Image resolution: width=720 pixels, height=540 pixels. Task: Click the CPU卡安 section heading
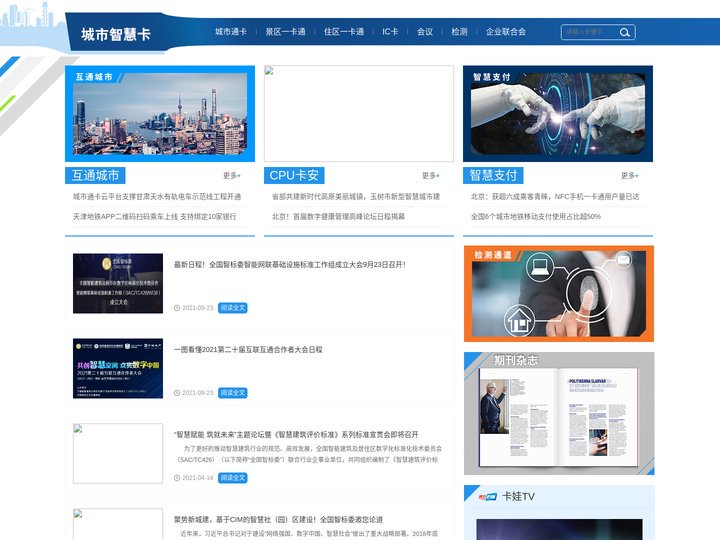click(294, 175)
